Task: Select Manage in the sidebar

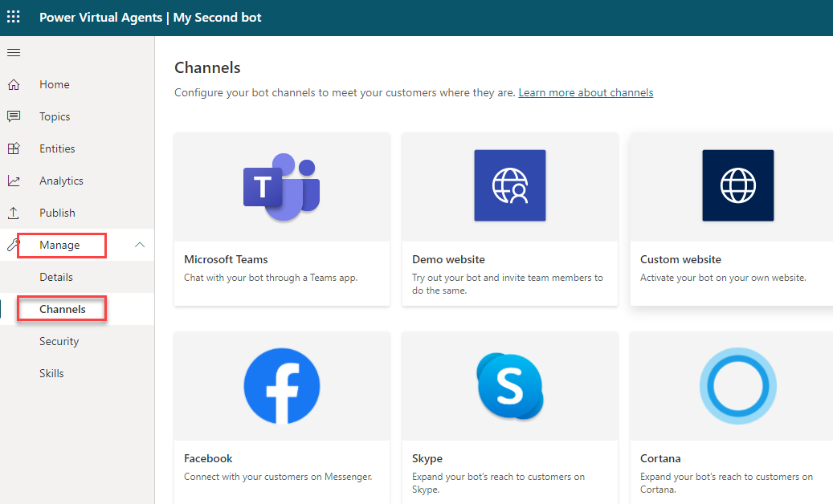Action: (x=59, y=245)
